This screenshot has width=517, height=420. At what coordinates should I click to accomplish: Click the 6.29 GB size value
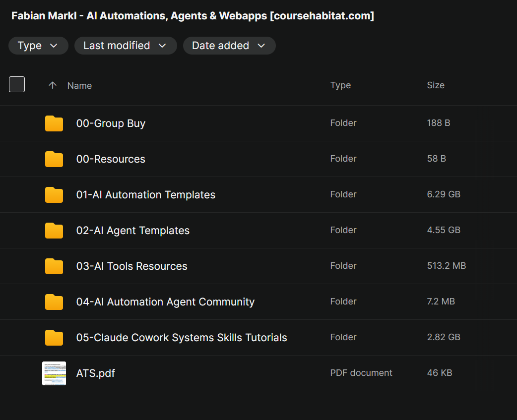[444, 194]
